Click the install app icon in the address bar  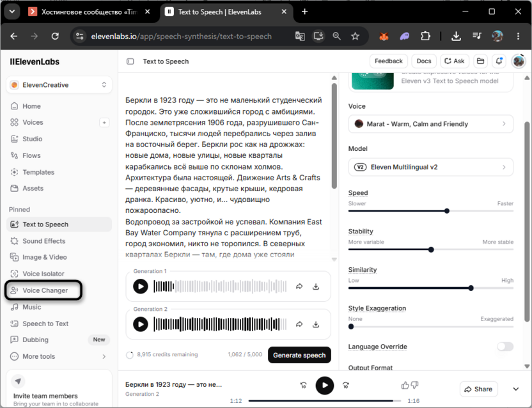(318, 36)
